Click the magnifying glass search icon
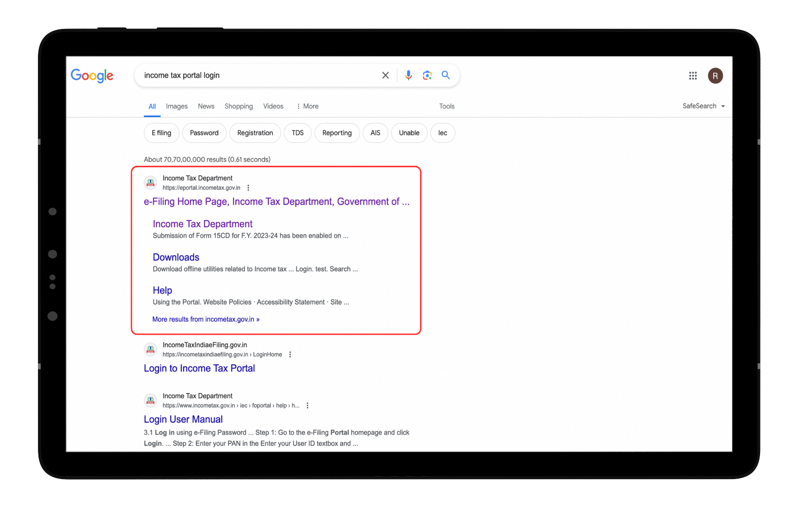799x532 pixels. coord(446,75)
